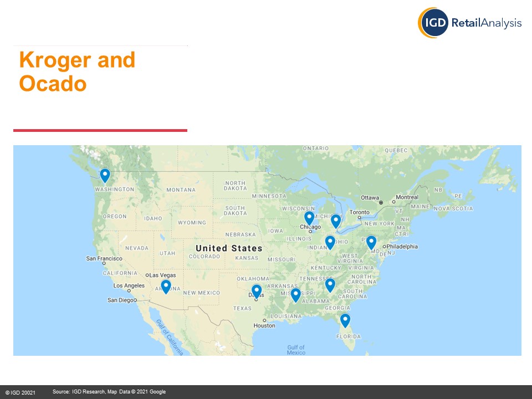
Task: Click the map pin near Maryland
Action: (371, 243)
